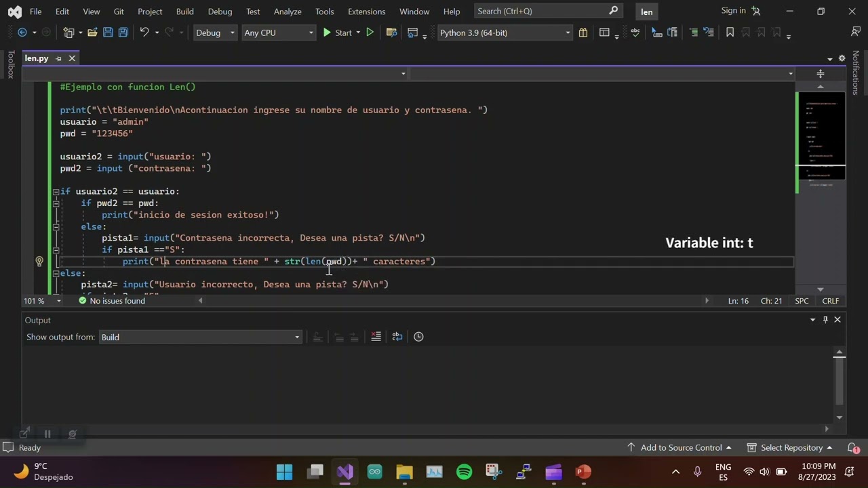The width and height of the screenshot is (868, 488).
Task: Open the Toolbox side tab
Action: point(10,65)
